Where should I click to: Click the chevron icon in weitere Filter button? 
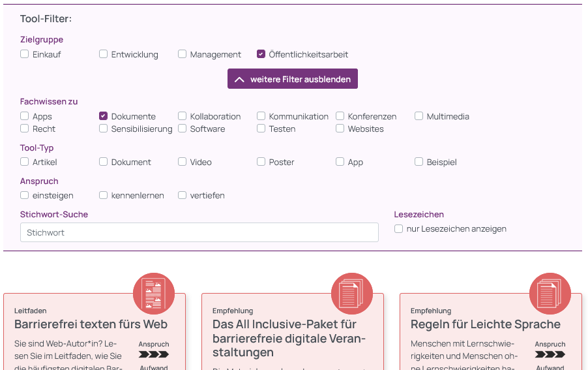239,80
